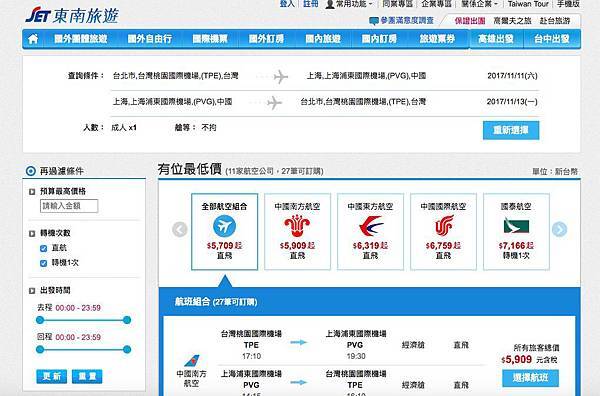Focus the 請輸入金額 budget input field
The height and width of the screenshot is (396, 600).
[x=69, y=206]
